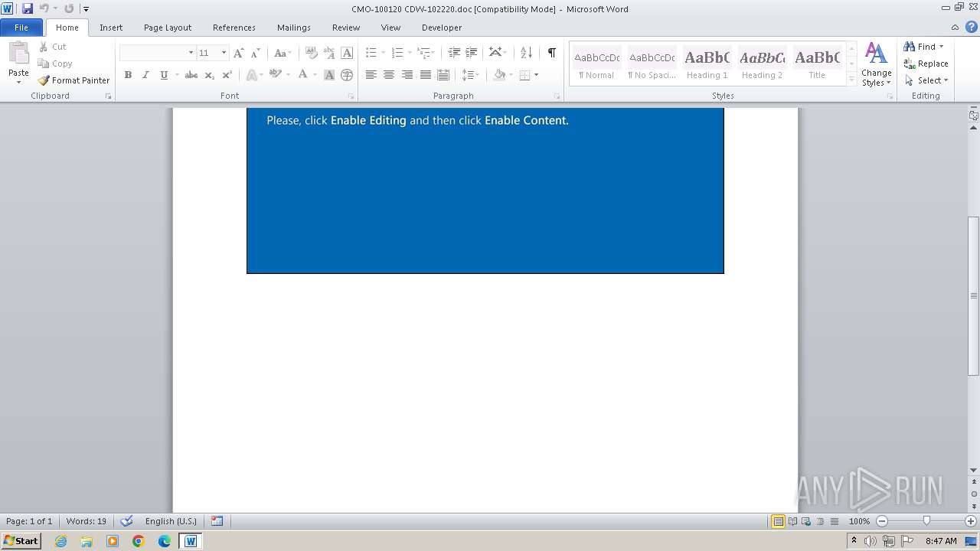The height and width of the screenshot is (551, 980).
Task: Open the File tab
Action: [21, 28]
